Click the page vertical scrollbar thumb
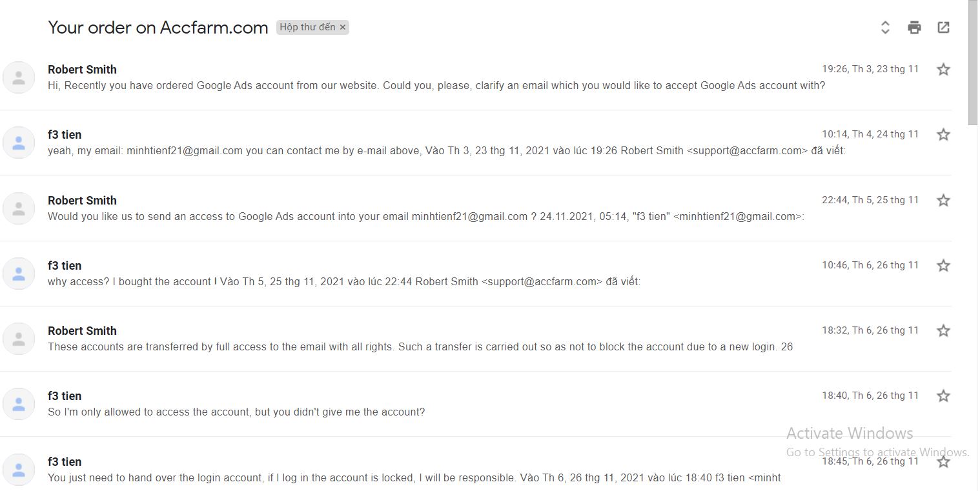 [973, 63]
